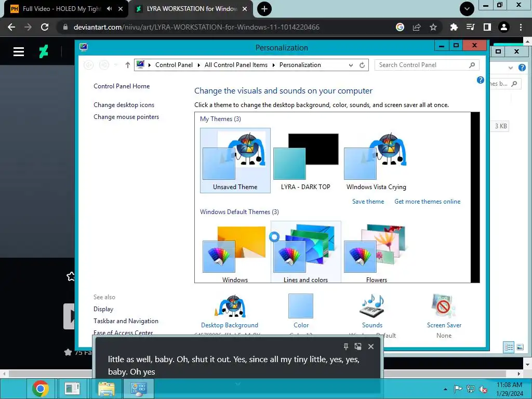Expand arrow before Control Panel breadcrumb
This screenshot has height=399, width=532.
[x=149, y=65]
